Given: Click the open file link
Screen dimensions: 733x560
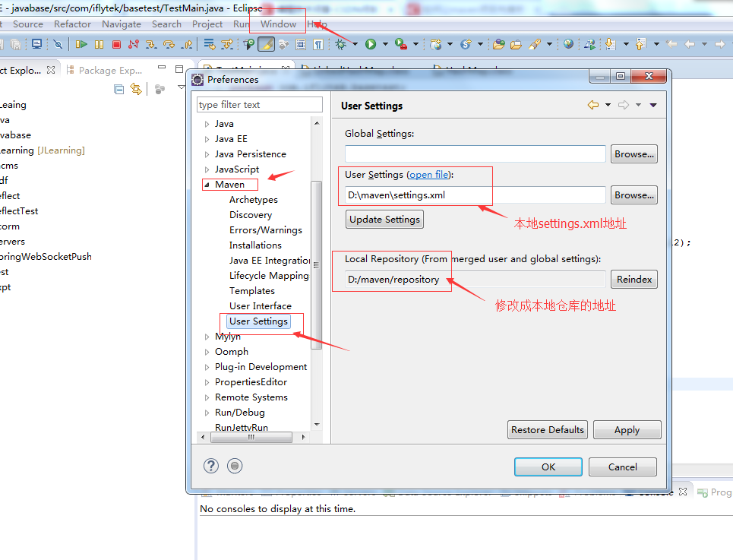Looking at the screenshot, I should 428,174.
